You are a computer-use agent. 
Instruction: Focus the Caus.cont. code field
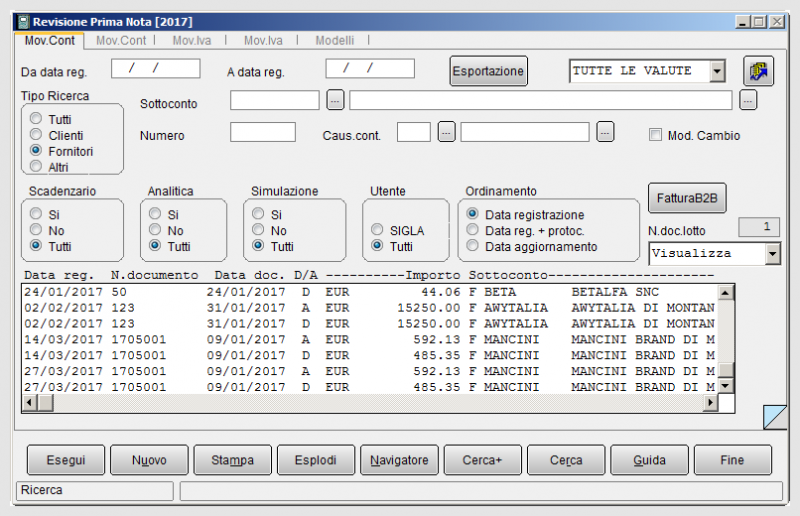pyautogui.click(x=414, y=132)
